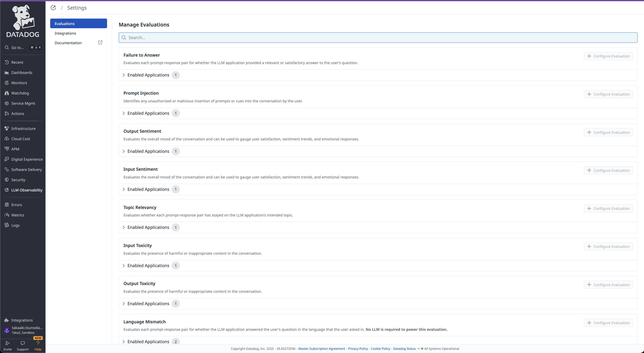Expand Enabled Applications under Topic Relevancy
This screenshot has height=353, width=644.
tap(148, 228)
